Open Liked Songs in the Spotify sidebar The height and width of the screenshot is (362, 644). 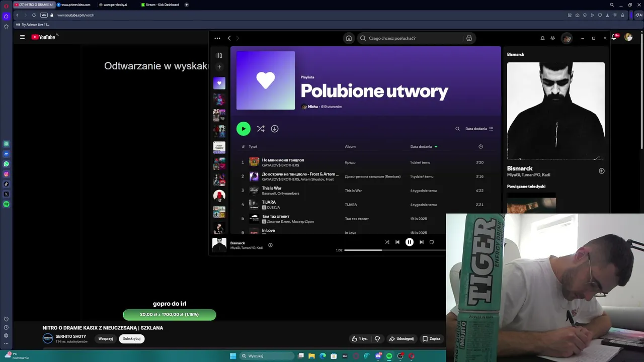pos(219,83)
